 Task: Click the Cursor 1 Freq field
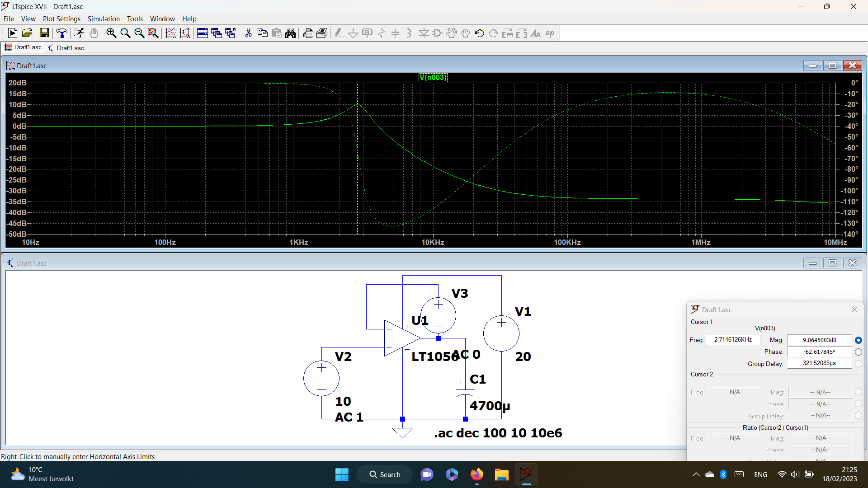click(733, 339)
